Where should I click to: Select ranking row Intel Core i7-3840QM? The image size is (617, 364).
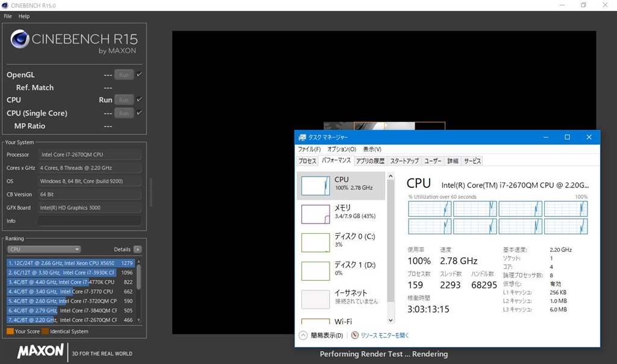[x=70, y=310]
